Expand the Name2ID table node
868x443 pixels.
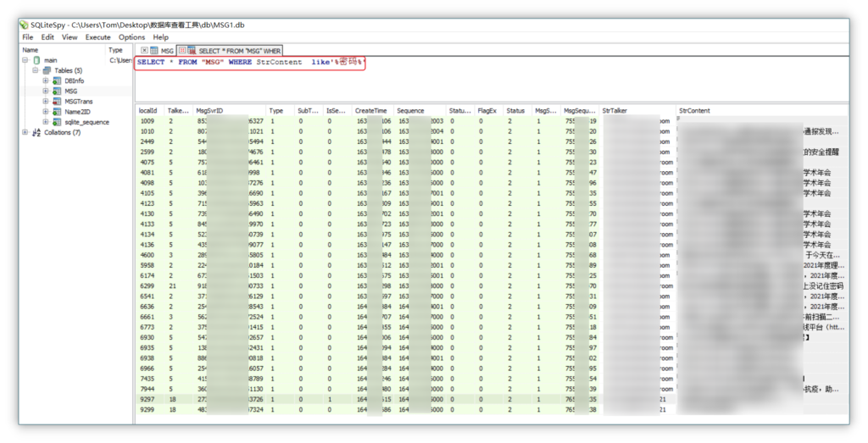tap(46, 112)
